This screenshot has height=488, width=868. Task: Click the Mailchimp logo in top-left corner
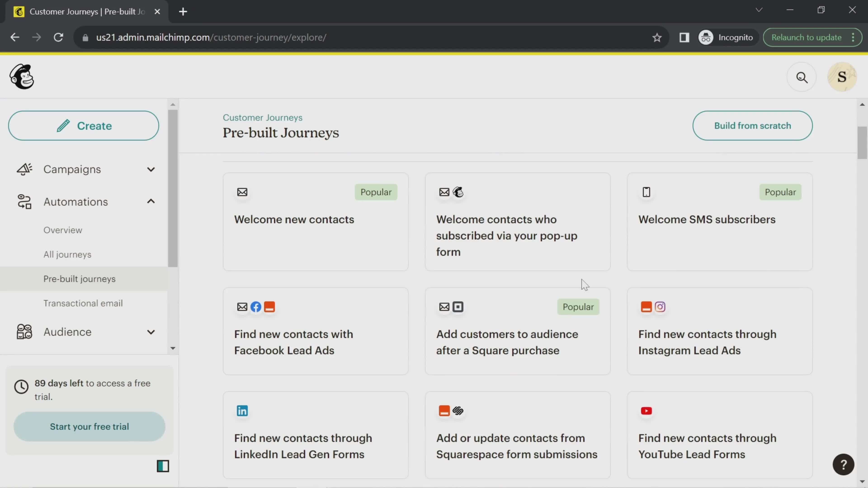coord(21,77)
